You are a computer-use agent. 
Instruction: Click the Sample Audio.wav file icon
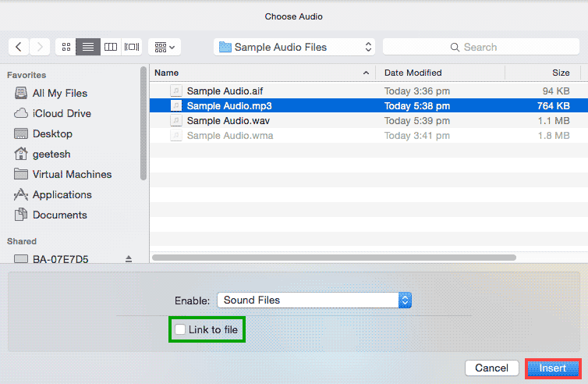tap(176, 121)
